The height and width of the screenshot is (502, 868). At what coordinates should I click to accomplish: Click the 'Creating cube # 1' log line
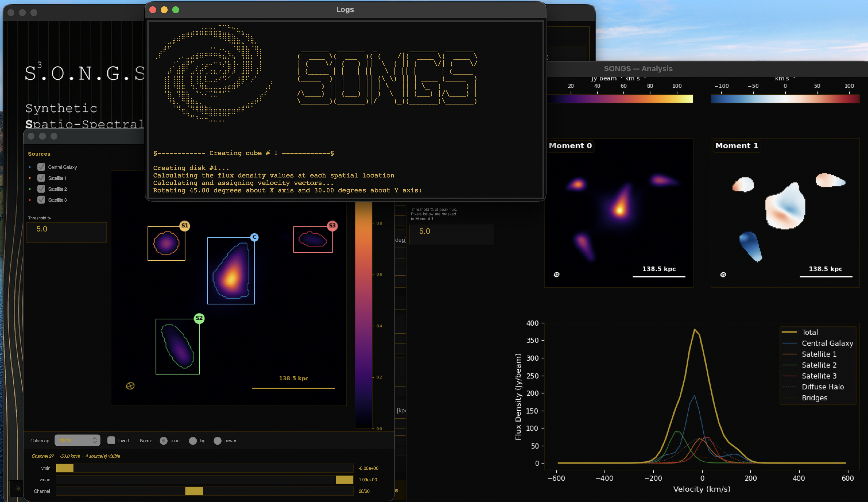(243, 153)
